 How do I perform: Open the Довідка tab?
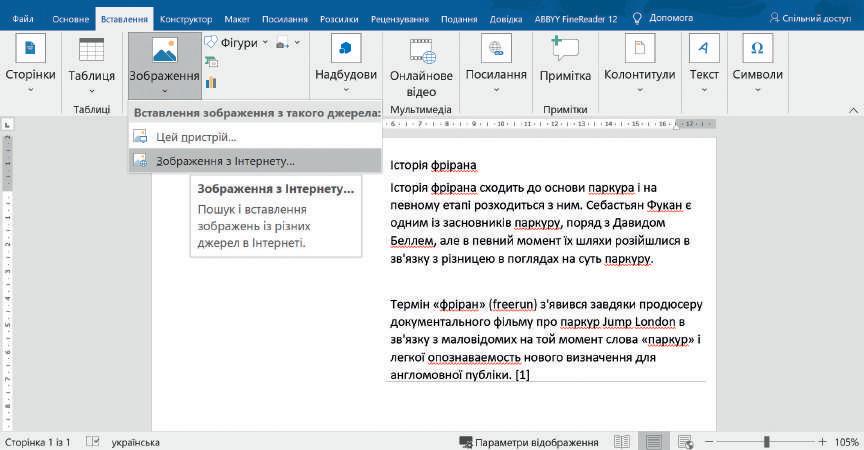coord(506,19)
